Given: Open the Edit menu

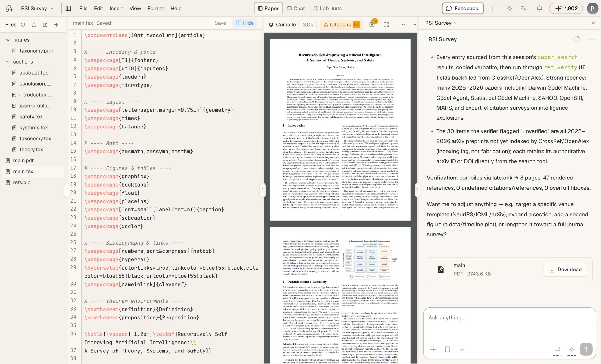Looking at the screenshot, I should [x=98, y=8].
